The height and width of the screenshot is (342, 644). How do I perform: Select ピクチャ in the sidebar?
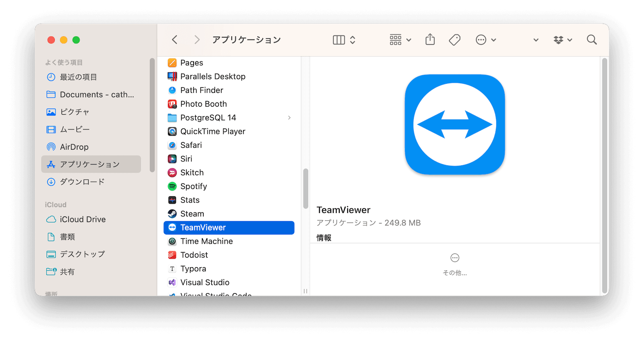tap(91, 112)
